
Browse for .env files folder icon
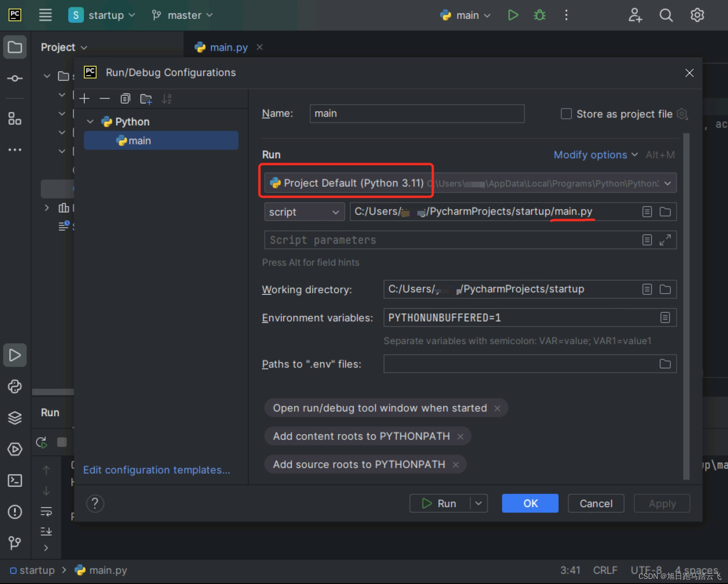tap(665, 364)
